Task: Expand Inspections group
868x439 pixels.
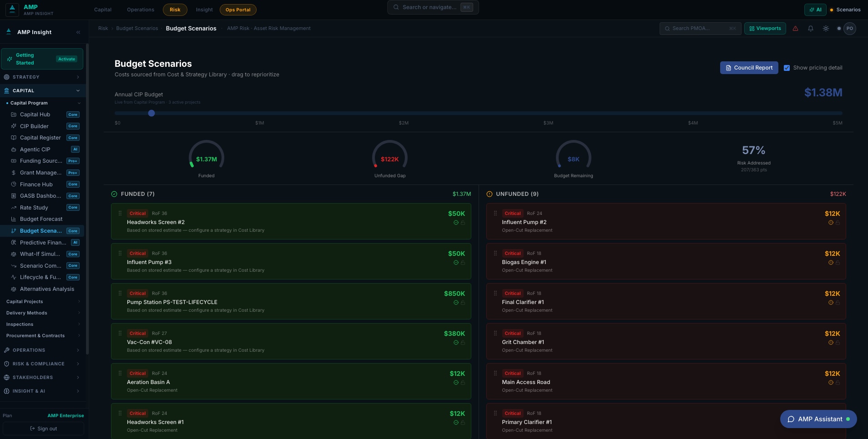Action: click(x=42, y=324)
